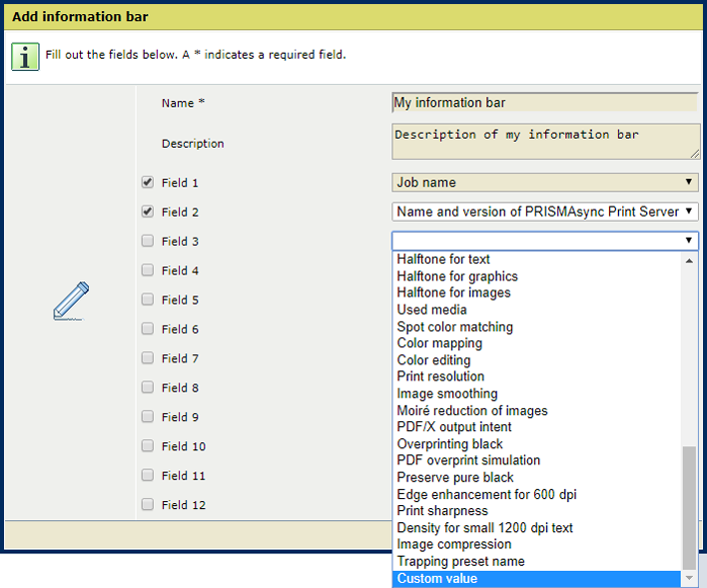Choose 'Moiré reduction of images' option
This screenshot has height=588, width=707.
pyautogui.click(x=536, y=410)
